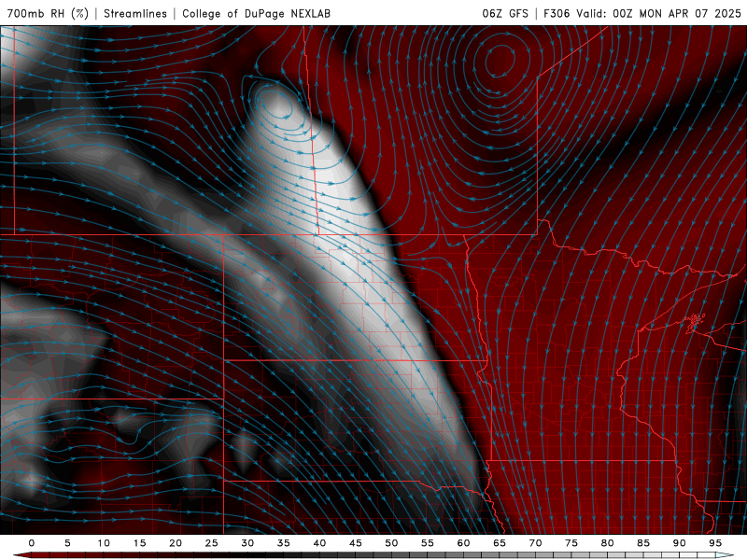The width and height of the screenshot is (747, 560).
Task: Click the colorbar label '80'
Action: coord(607,543)
